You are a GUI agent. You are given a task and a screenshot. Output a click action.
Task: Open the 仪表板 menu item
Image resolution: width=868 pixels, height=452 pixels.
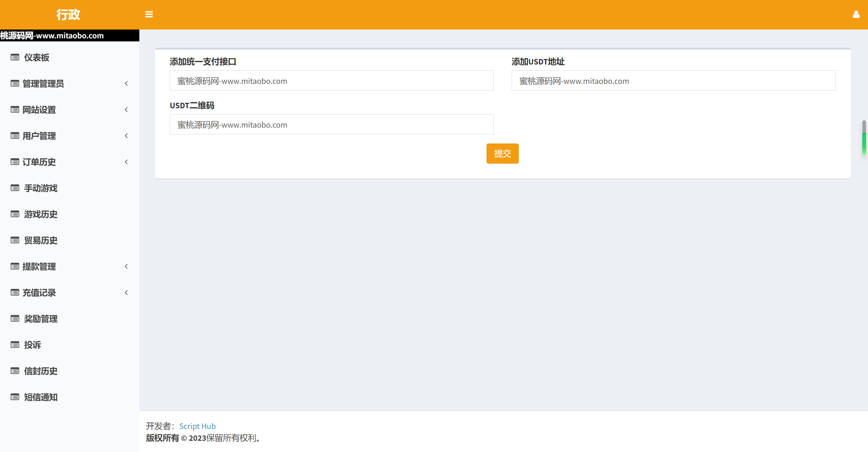(70, 57)
